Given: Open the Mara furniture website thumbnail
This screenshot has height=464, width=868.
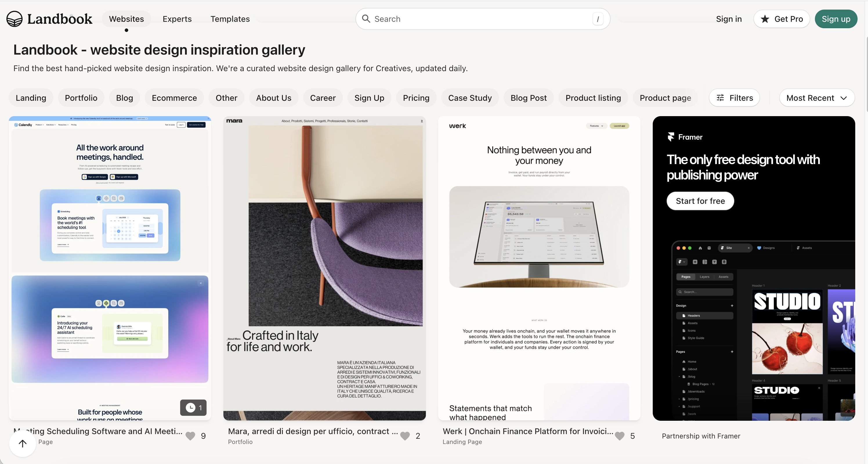Looking at the screenshot, I should tap(325, 268).
